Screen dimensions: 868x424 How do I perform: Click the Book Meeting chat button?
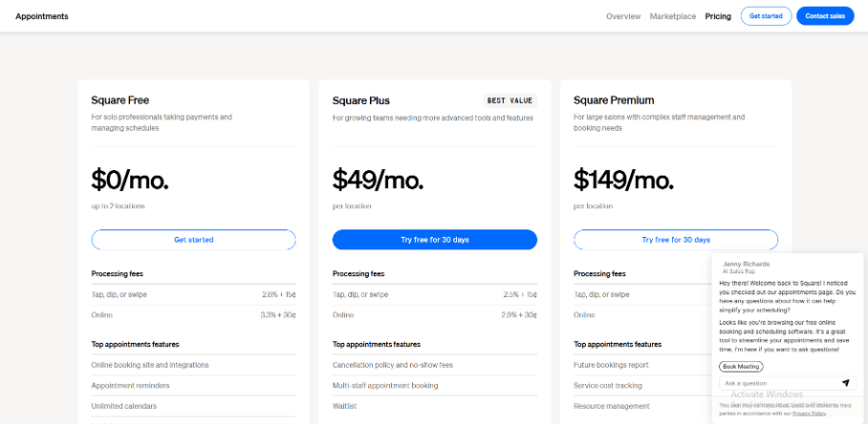741,367
